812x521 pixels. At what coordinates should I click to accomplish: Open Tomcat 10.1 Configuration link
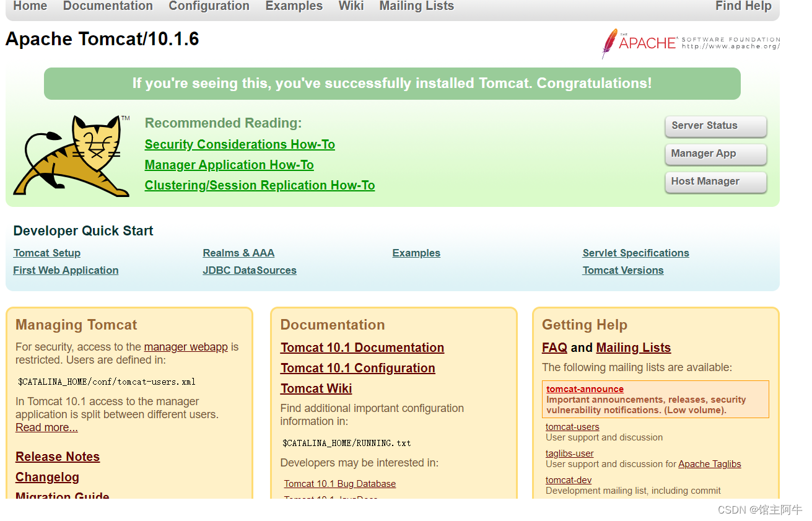pyautogui.click(x=358, y=368)
